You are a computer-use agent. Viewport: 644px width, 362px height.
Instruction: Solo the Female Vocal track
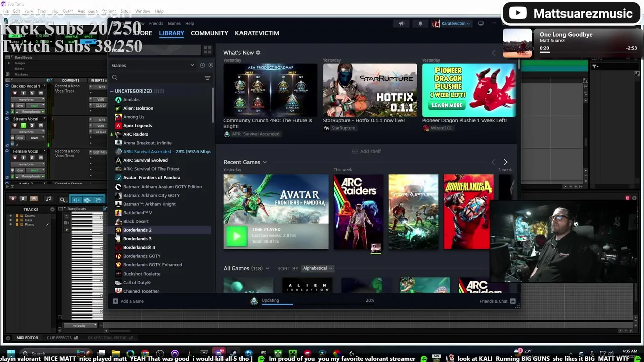(x=32, y=158)
